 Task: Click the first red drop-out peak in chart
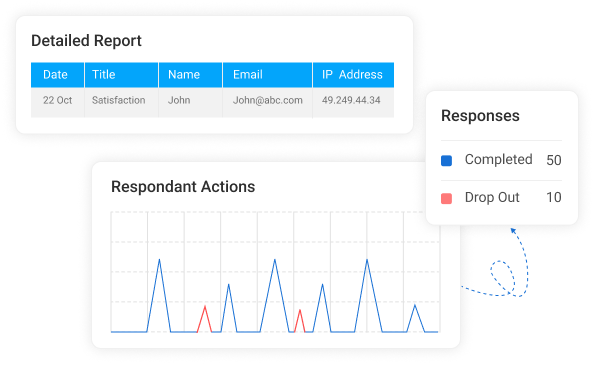click(x=205, y=319)
